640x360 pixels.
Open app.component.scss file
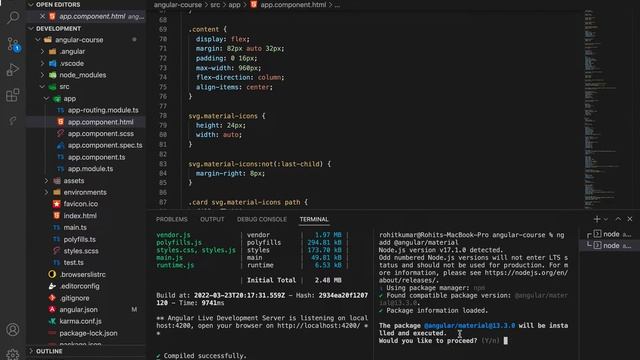[100, 133]
